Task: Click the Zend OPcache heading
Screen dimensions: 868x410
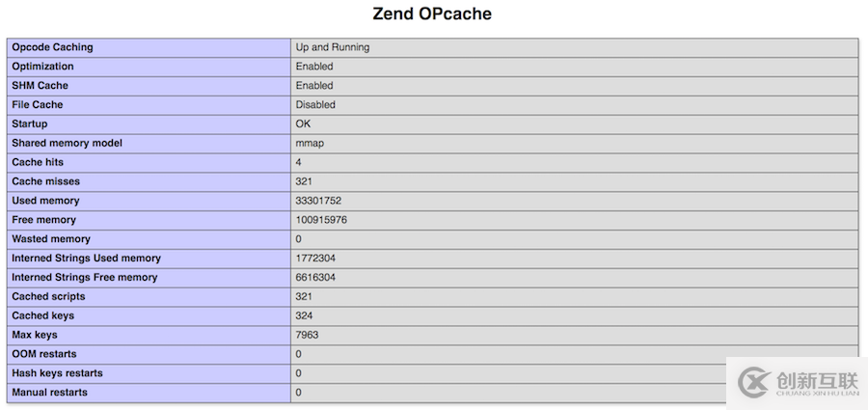Action: pyautogui.click(x=431, y=14)
